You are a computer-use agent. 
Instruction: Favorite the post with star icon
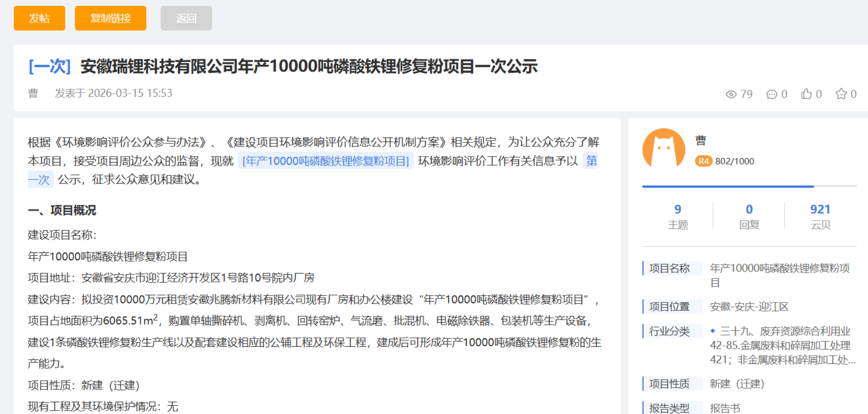(x=841, y=94)
